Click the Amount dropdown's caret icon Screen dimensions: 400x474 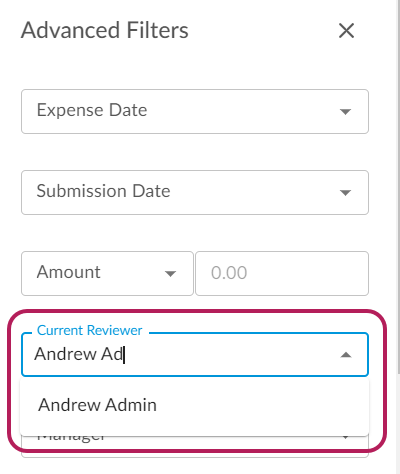coord(170,274)
